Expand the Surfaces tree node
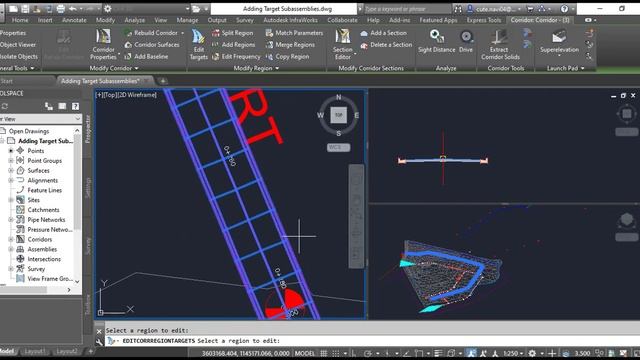The height and width of the screenshot is (360, 640). pos(11,170)
